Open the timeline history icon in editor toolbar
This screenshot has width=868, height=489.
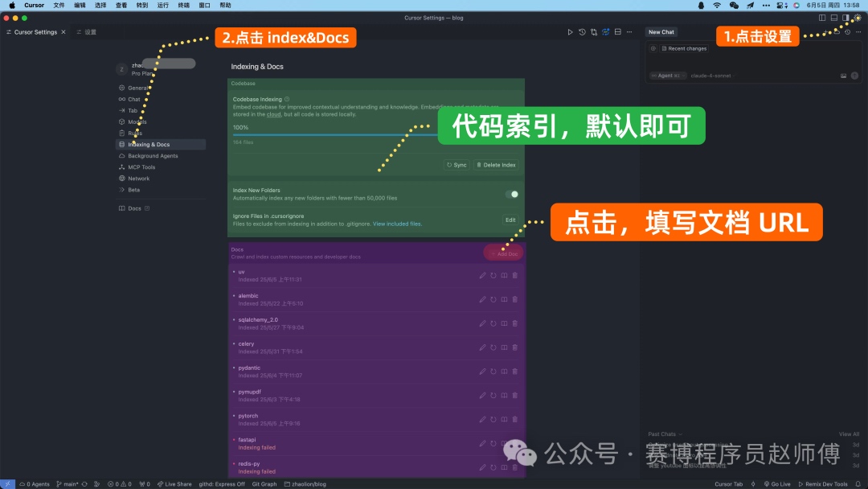582,32
